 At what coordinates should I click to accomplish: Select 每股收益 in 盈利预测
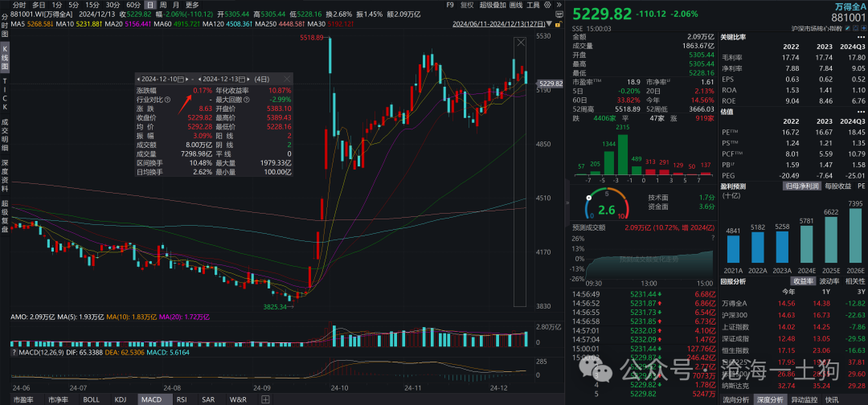pyautogui.click(x=837, y=186)
